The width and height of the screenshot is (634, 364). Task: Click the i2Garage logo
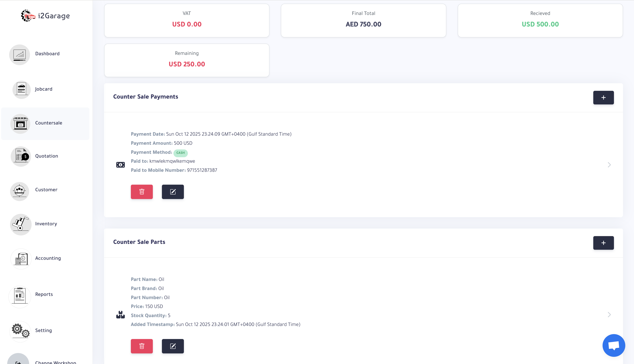coord(45,16)
